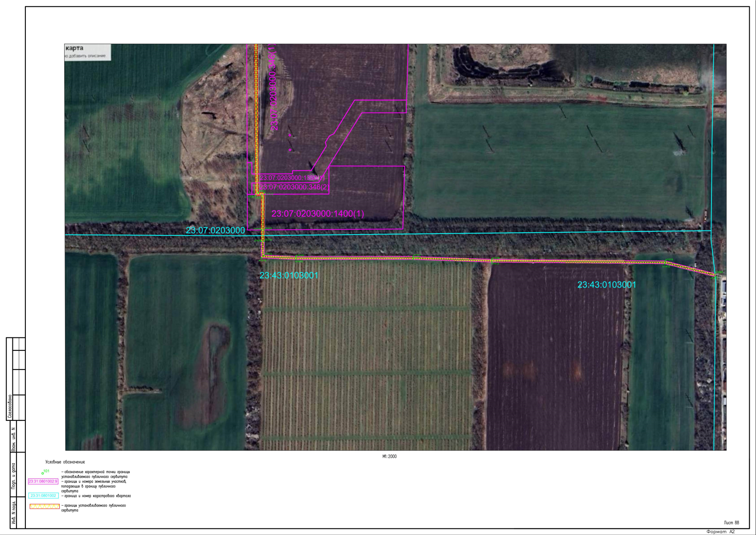Click the yellow zigzag servitude legend swatch
Image resolution: width=756 pixels, height=535 pixels.
(45, 506)
